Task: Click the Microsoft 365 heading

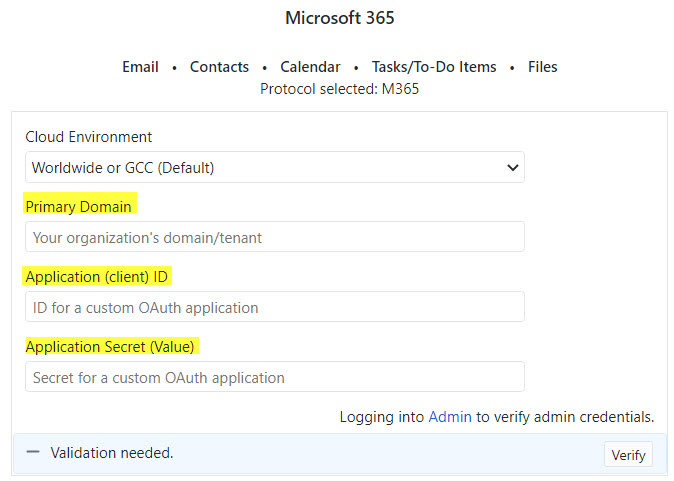Action: click(339, 18)
